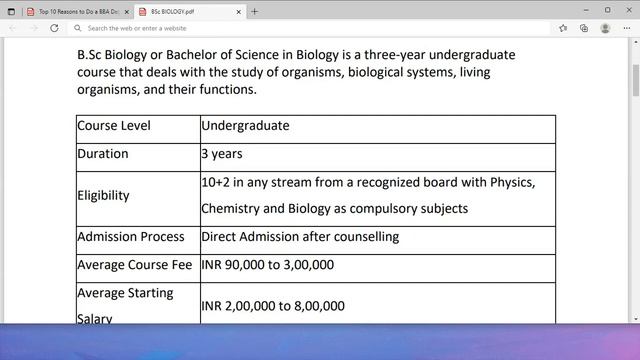This screenshot has height=360, width=640.
Task: Open the tab actions menu icon
Action: pos(11,12)
